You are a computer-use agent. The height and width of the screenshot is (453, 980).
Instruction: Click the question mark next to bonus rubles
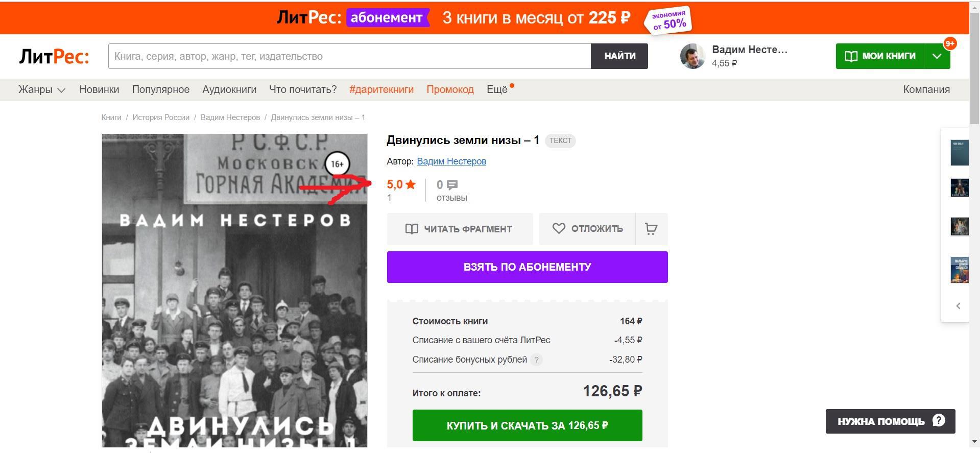(x=536, y=360)
